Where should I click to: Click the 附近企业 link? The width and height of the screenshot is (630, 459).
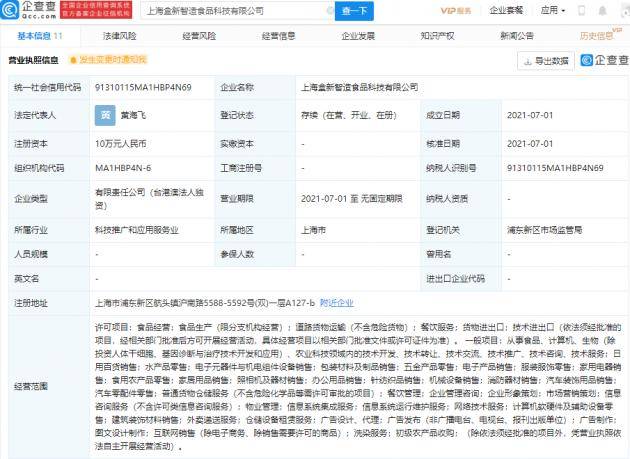click(337, 303)
